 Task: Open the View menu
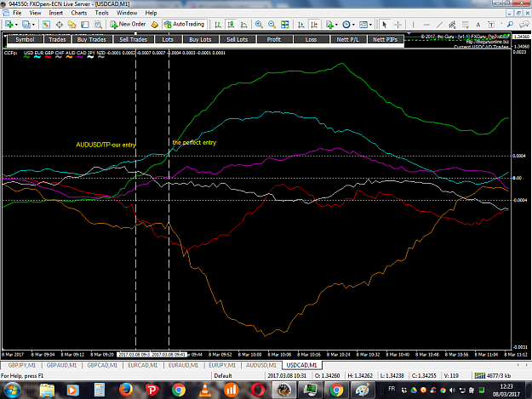[35, 13]
